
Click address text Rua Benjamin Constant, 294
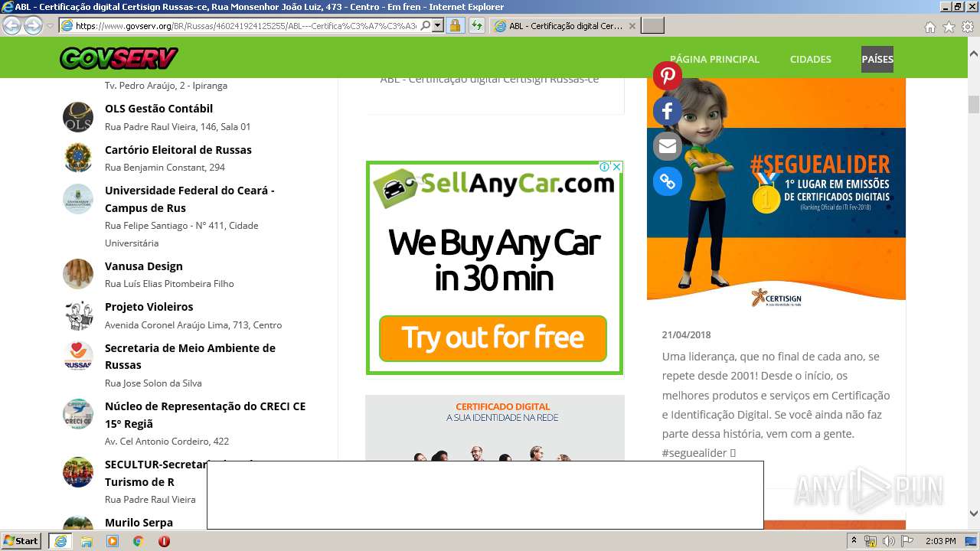165,168
